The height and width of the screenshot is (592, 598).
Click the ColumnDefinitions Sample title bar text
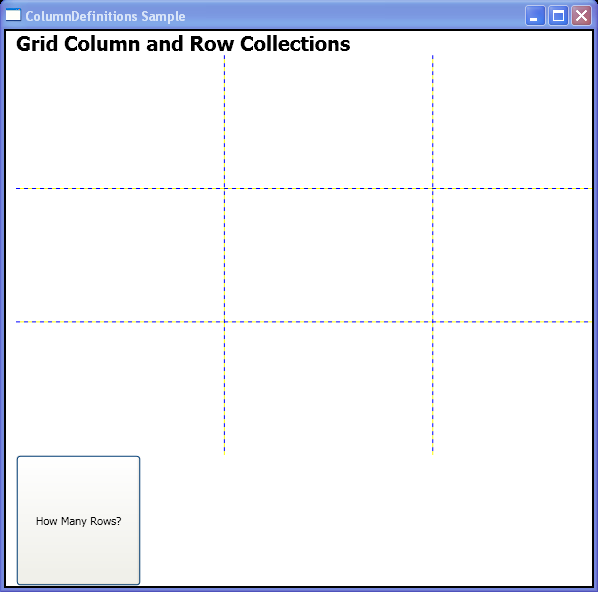[105, 16]
